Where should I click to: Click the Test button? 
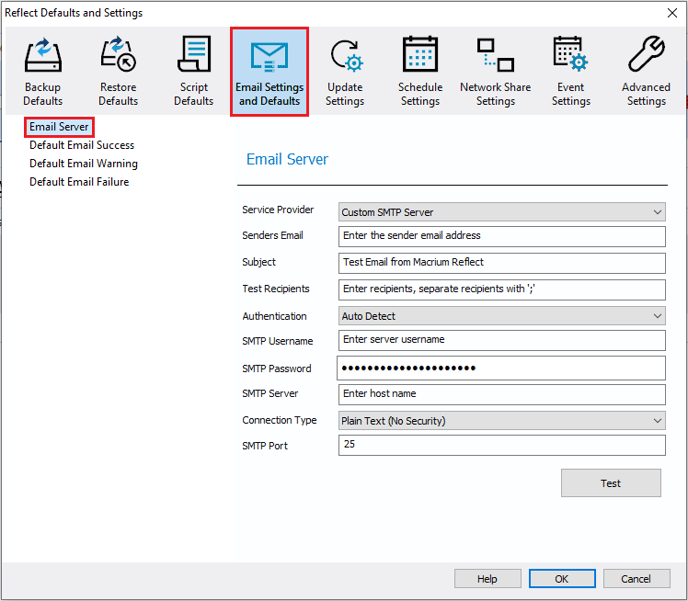[611, 483]
